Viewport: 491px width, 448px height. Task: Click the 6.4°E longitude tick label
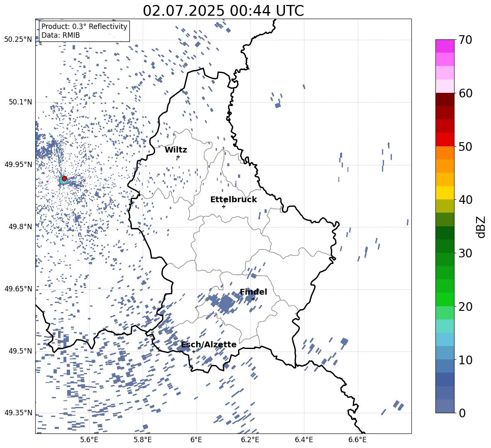(x=304, y=440)
